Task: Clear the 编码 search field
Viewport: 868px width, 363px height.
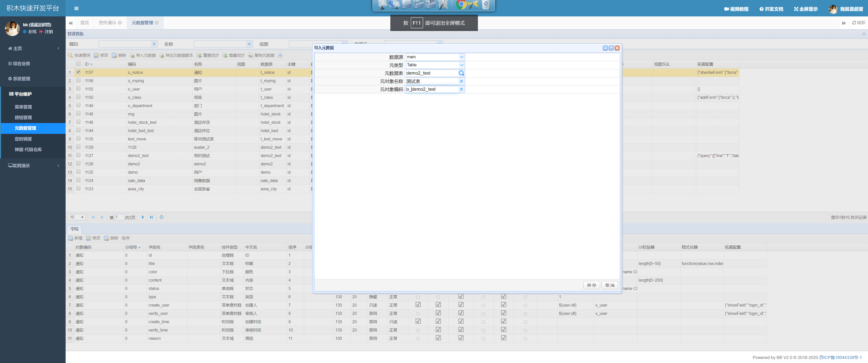Action: pyautogui.click(x=154, y=44)
